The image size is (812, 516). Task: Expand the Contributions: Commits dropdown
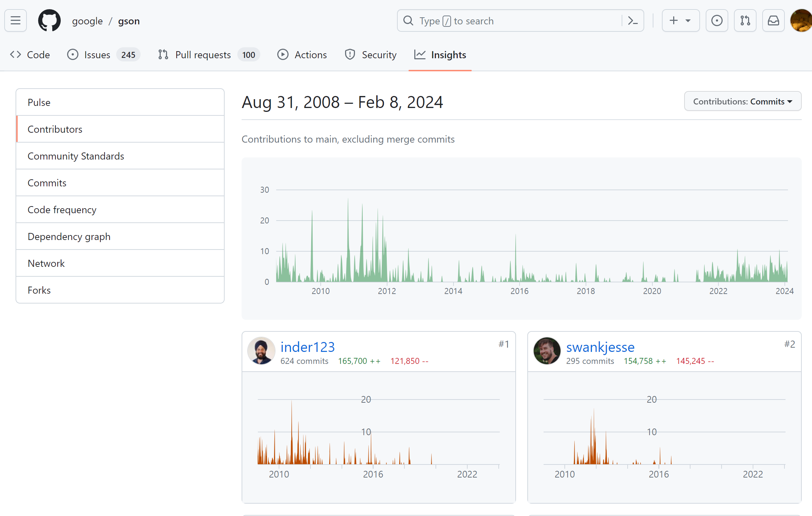click(x=742, y=101)
